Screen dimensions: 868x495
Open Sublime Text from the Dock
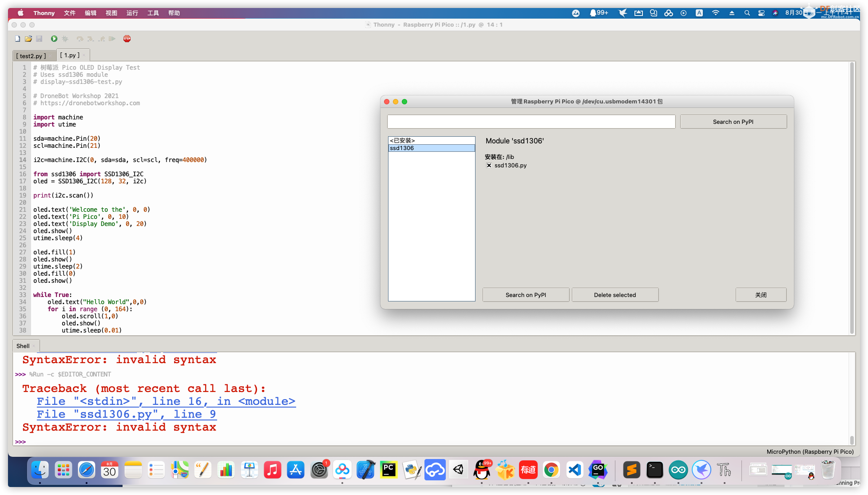[631, 470]
